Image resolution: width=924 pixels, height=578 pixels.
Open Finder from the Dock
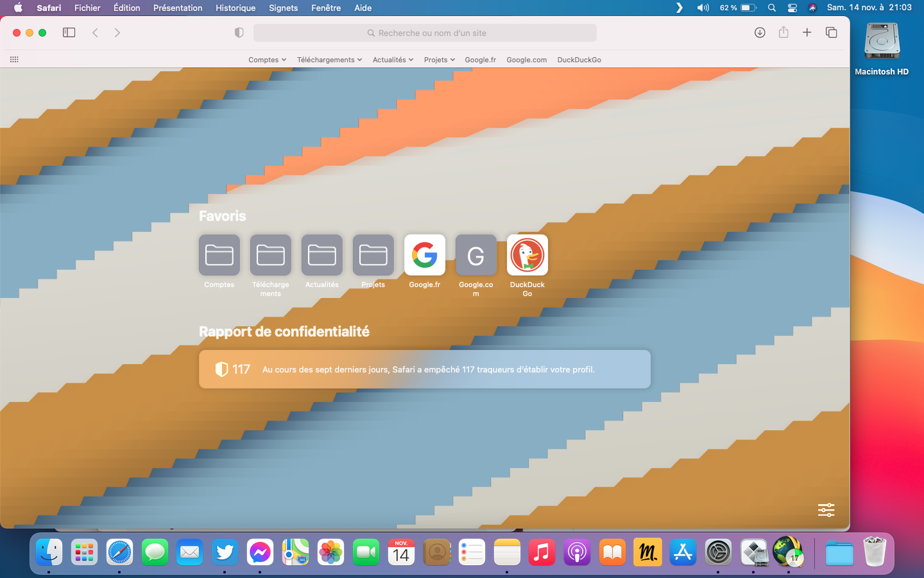(x=49, y=552)
